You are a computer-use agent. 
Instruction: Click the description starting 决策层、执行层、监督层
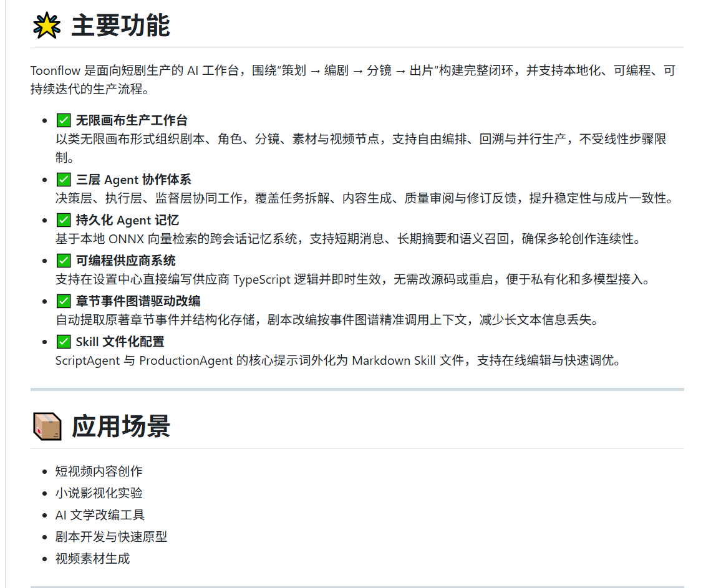click(365, 198)
